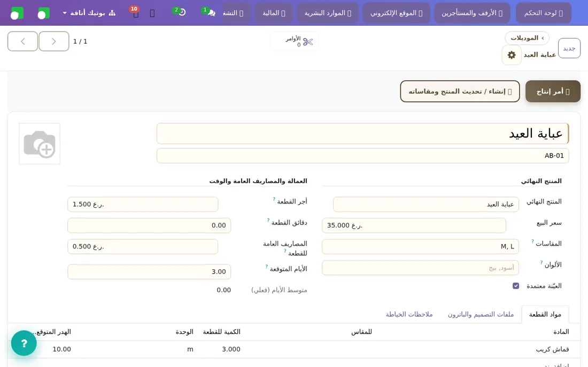Click the help mark beside الألوان
This screenshot has height=367, width=588.
(x=541, y=262)
